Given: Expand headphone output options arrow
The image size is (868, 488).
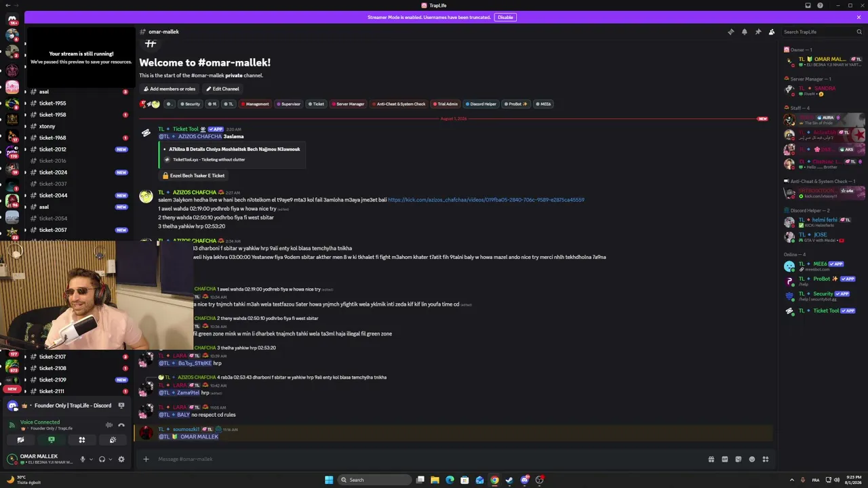Looking at the screenshot, I should pos(110,459).
